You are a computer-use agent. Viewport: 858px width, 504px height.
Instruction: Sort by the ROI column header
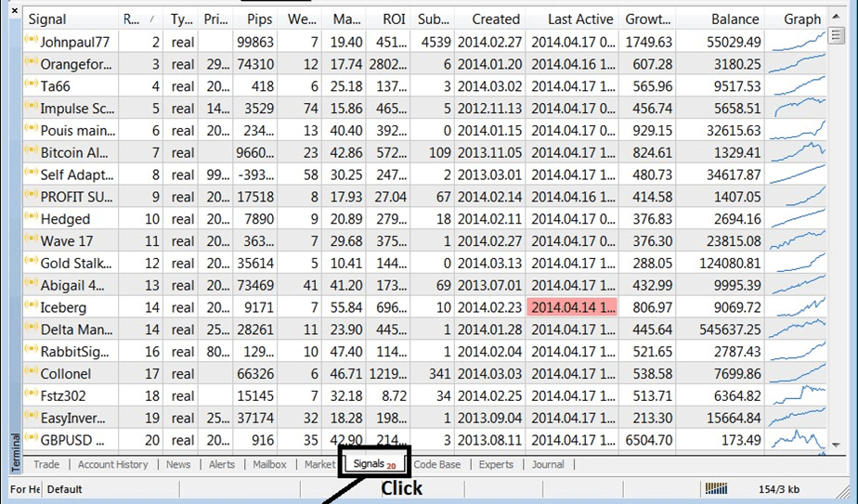coord(388,19)
